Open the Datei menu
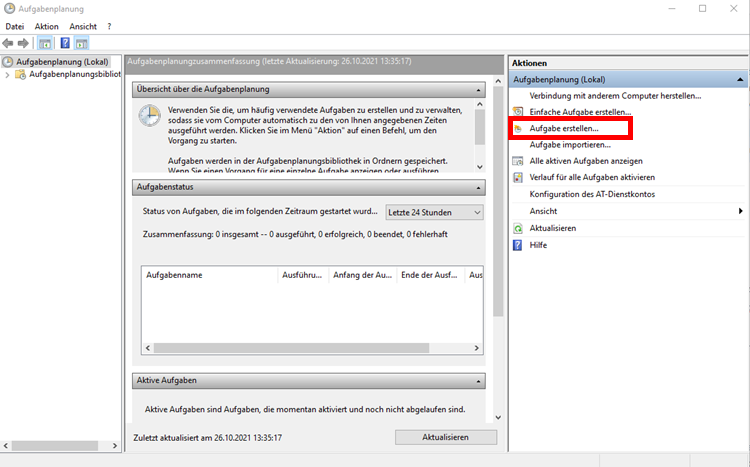This screenshot has width=750, height=467. [15, 26]
